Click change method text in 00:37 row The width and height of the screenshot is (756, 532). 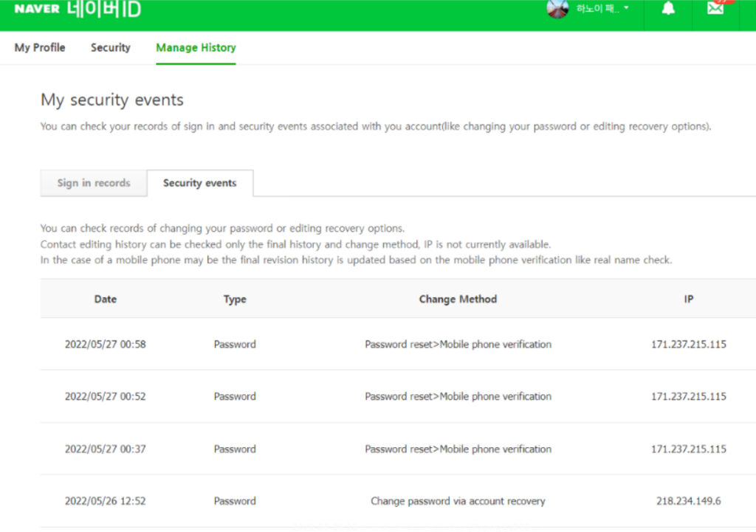(x=458, y=449)
